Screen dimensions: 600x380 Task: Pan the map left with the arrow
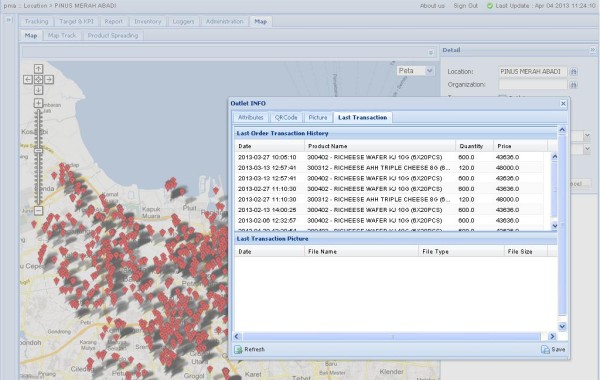28,80
